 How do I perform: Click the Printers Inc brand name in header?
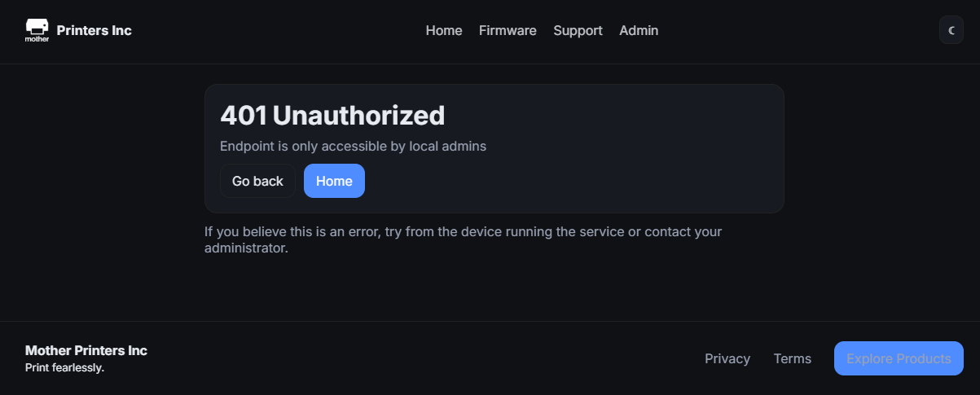point(94,30)
